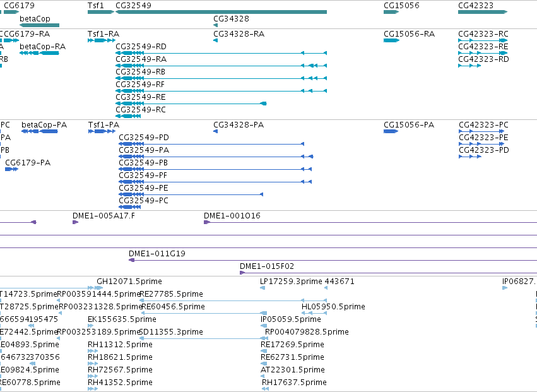The image size is (537, 392).
Task: Click the CG32549-RB transcript label
Action: click(141, 72)
